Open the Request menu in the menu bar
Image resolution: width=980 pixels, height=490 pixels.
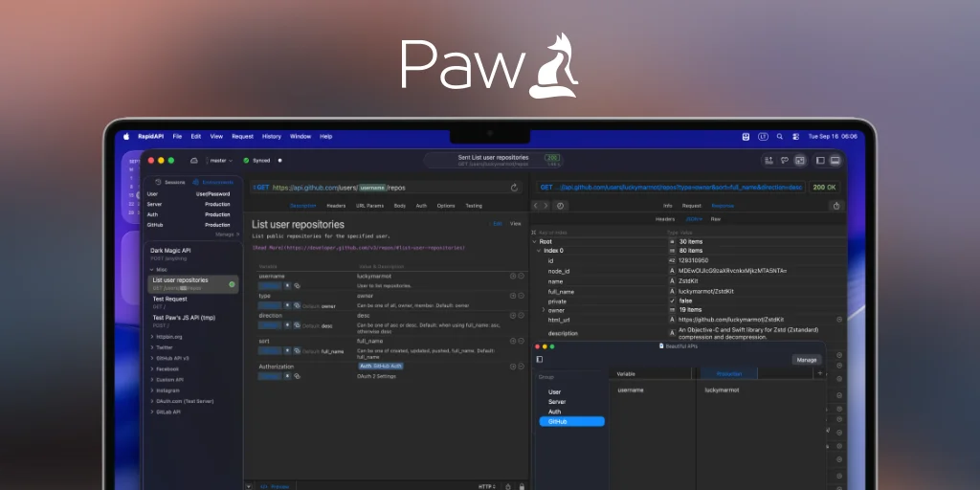242,137
